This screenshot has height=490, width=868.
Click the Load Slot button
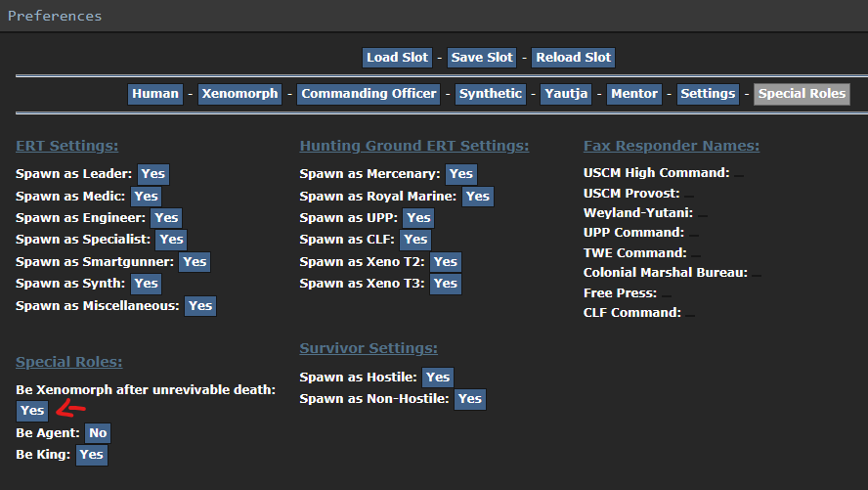pyautogui.click(x=397, y=58)
